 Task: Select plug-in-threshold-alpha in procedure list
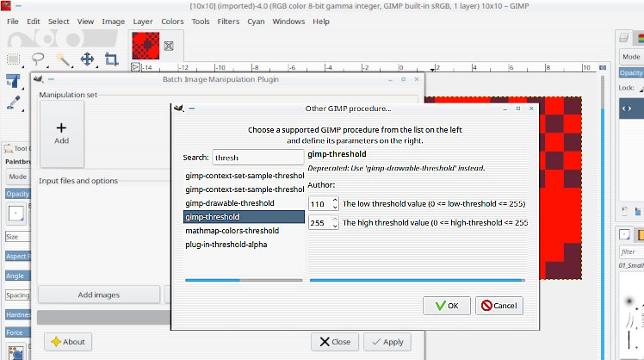click(x=244, y=245)
